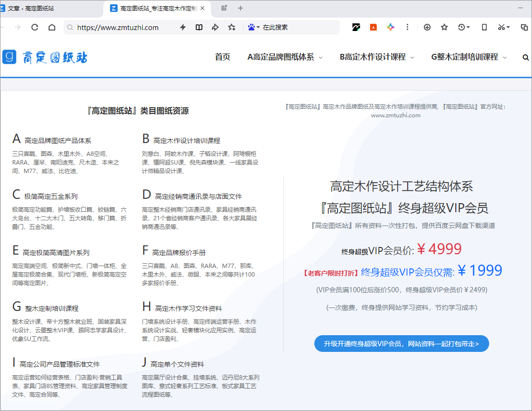Click the share arrow icon in address bar
532x411 pixels.
[215, 27]
